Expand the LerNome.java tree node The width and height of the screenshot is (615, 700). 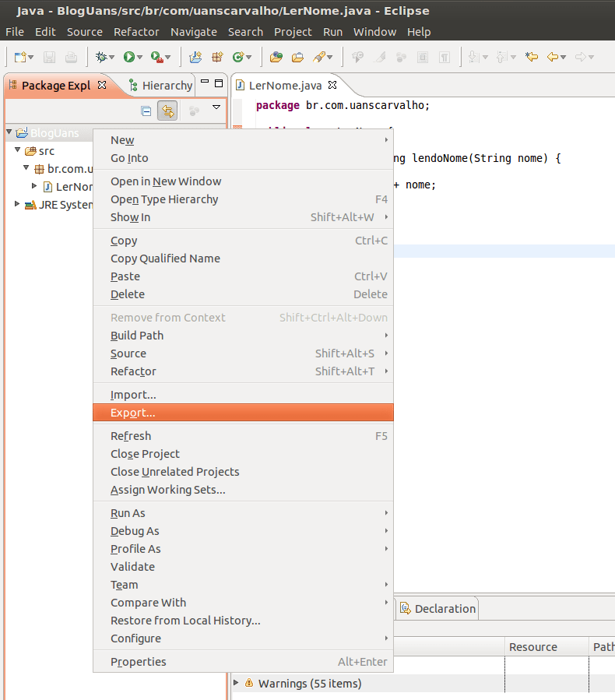point(34,186)
